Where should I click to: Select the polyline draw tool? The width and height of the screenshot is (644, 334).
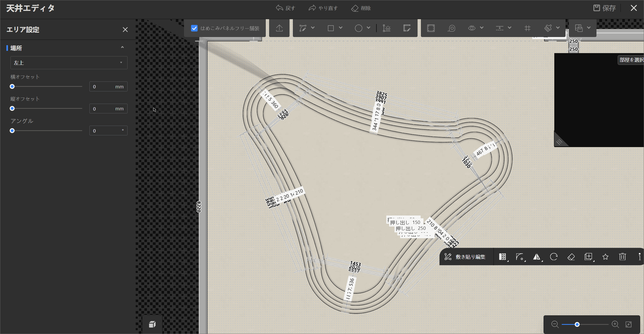[303, 28]
